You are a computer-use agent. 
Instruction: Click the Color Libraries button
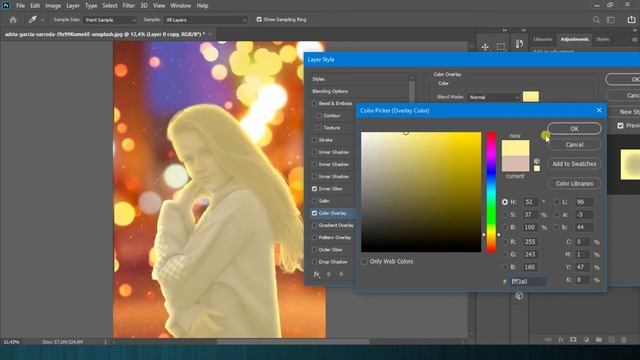pos(574,184)
